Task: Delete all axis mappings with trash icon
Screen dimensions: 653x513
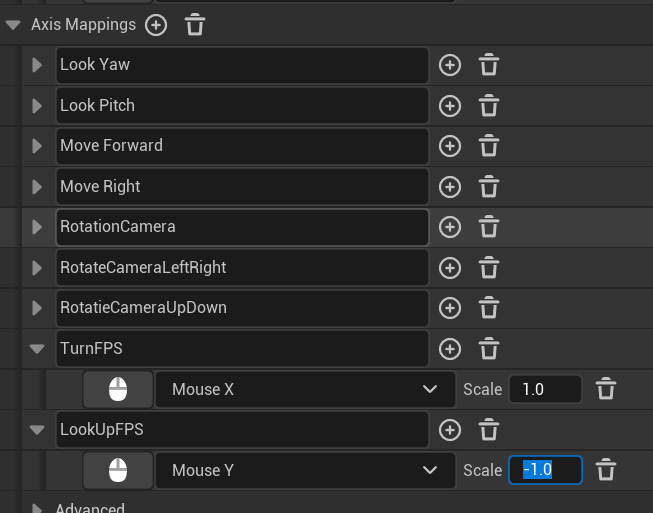Action: pyautogui.click(x=196, y=25)
